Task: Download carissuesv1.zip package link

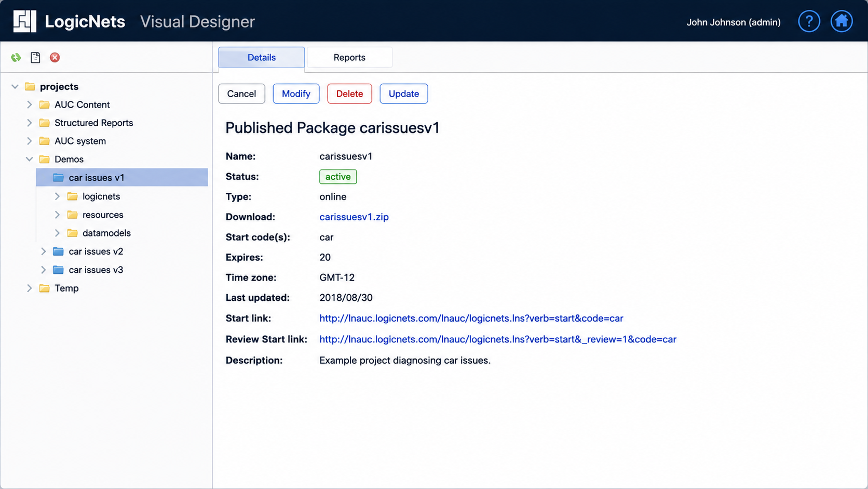Action: click(354, 217)
